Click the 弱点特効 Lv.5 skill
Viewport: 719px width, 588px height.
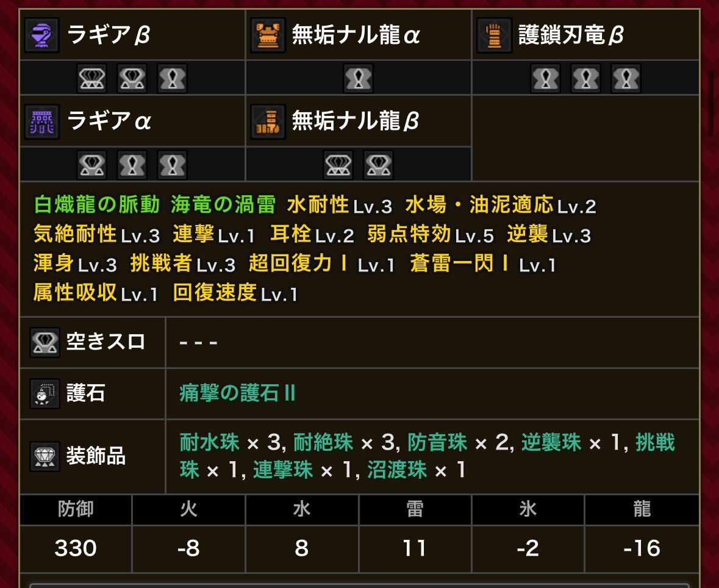431,234
